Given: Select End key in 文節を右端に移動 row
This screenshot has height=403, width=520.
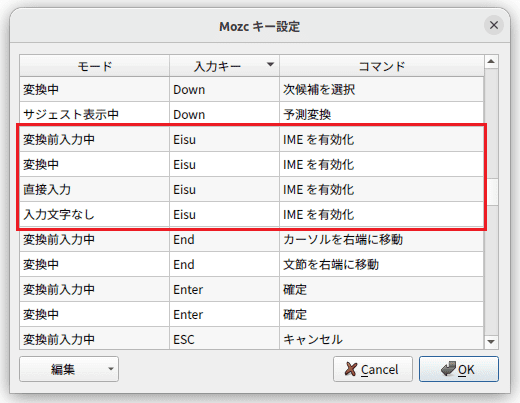Looking at the screenshot, I should point(224,264).
